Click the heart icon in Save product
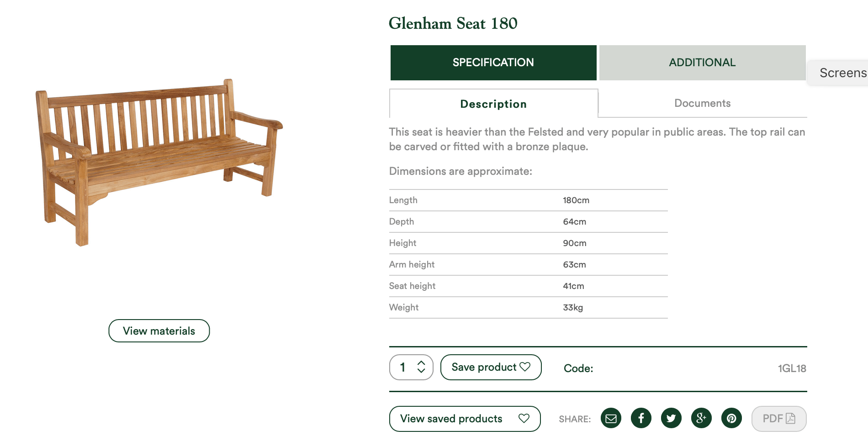The height and width of the screenshot is (441, 868). tap(525, 367)
